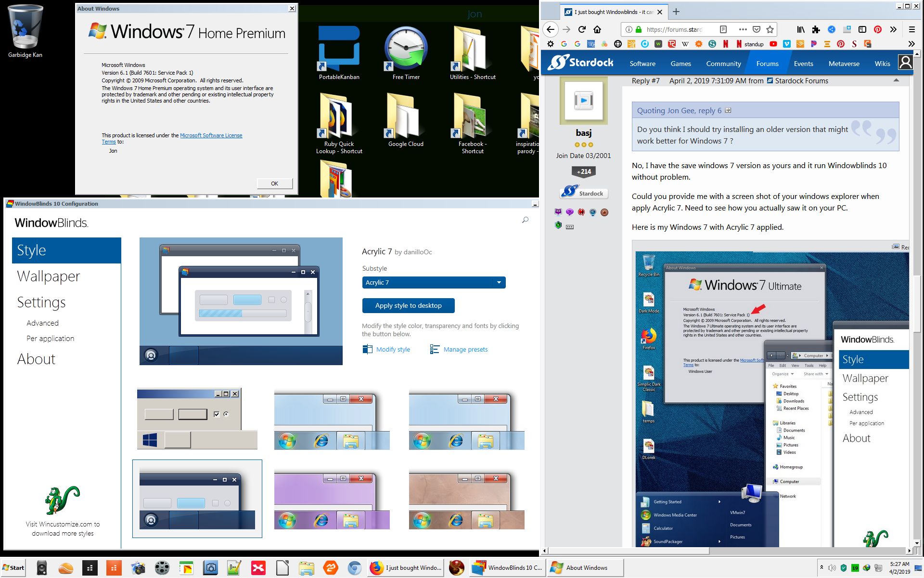The height and width of the screenshot is (578, 924).
Task: Expand the Substyle Acrylic 7 dropdown
Action: tap(434, 282)
